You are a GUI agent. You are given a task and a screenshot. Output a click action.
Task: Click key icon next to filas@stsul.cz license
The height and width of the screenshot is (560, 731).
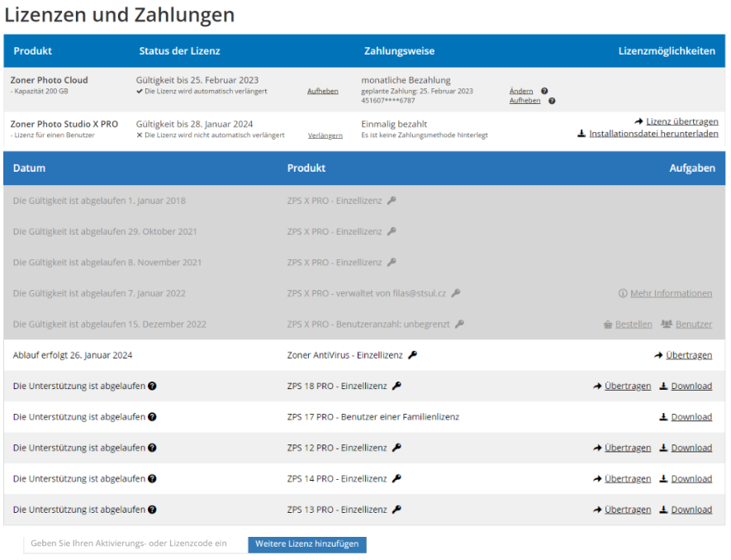(x=456, y=293)
